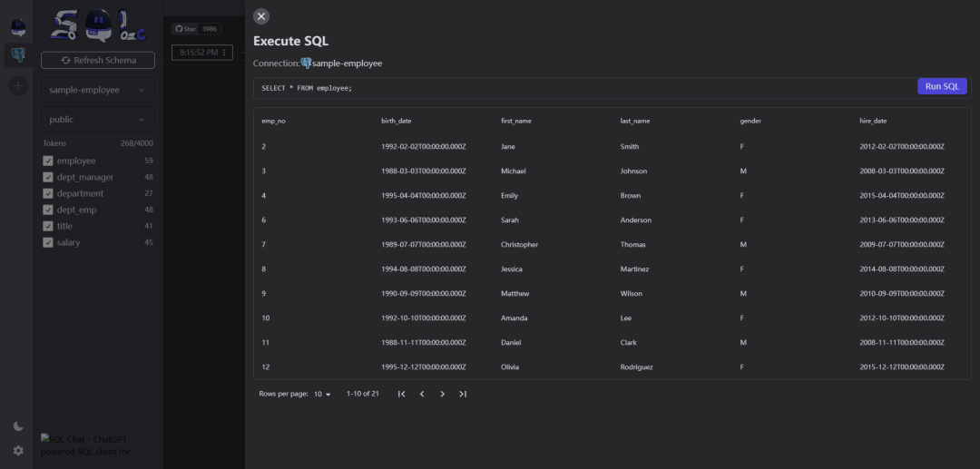980x469 pixels.
Task: Expand the public schema dropdown
Action: pyautogui.click(x=97, y=119)
